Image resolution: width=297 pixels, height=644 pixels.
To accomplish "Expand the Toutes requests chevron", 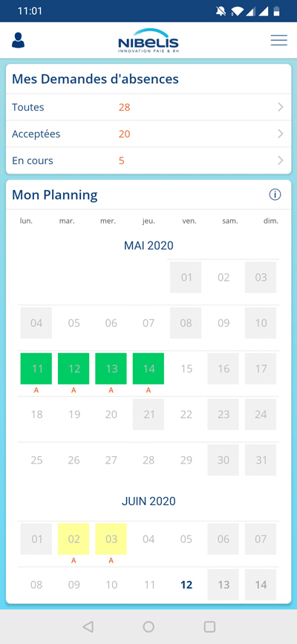I will pyautogui.click(x=281, y=107).
